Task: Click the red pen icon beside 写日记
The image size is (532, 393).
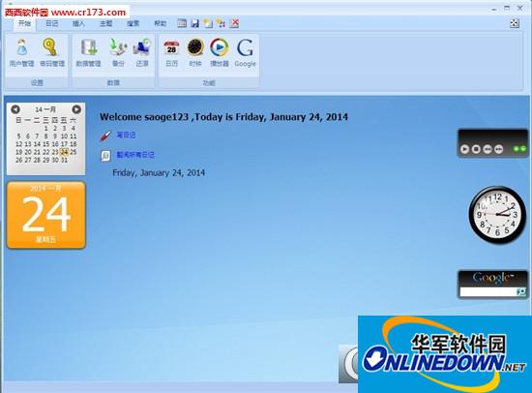Action: [105, 136]
